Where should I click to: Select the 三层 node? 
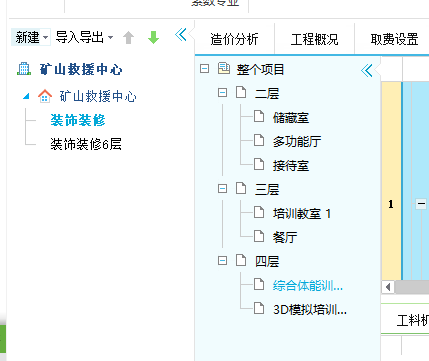pyautogui.click(x=267, y=190)
